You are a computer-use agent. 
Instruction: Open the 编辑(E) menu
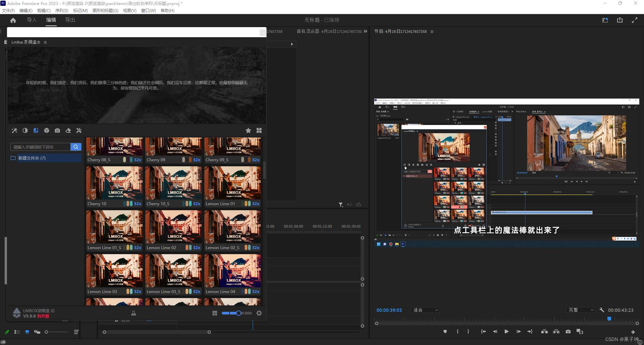(26, 10)
